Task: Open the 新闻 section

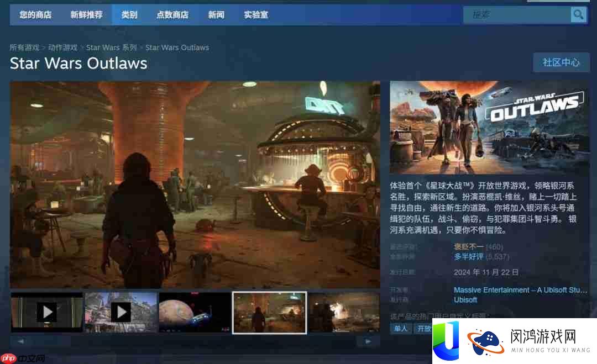Action: (216, 15)
